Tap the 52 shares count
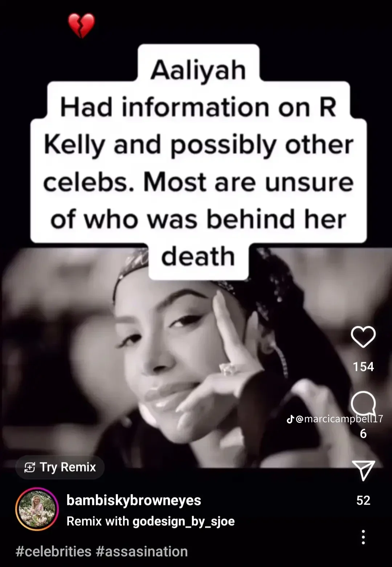 pos(363,500)
